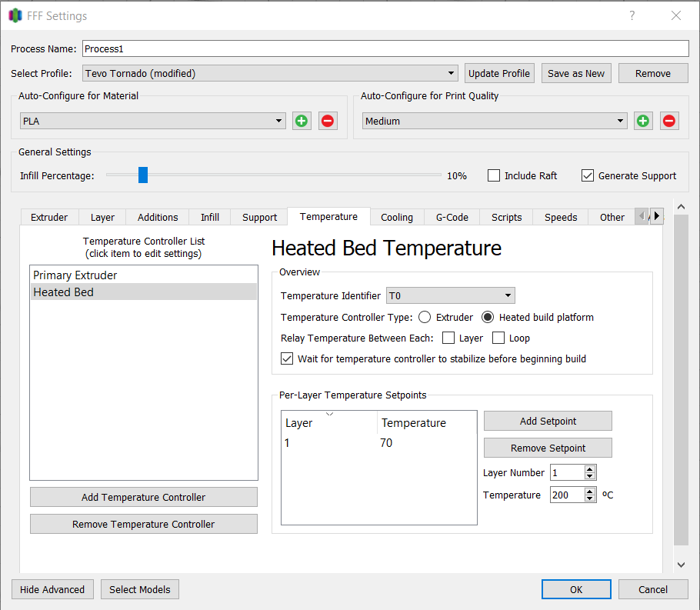The height and width of the screenshot is (610, 700).
Task: Go to the Support tab
Action: [x=259, y=218]
